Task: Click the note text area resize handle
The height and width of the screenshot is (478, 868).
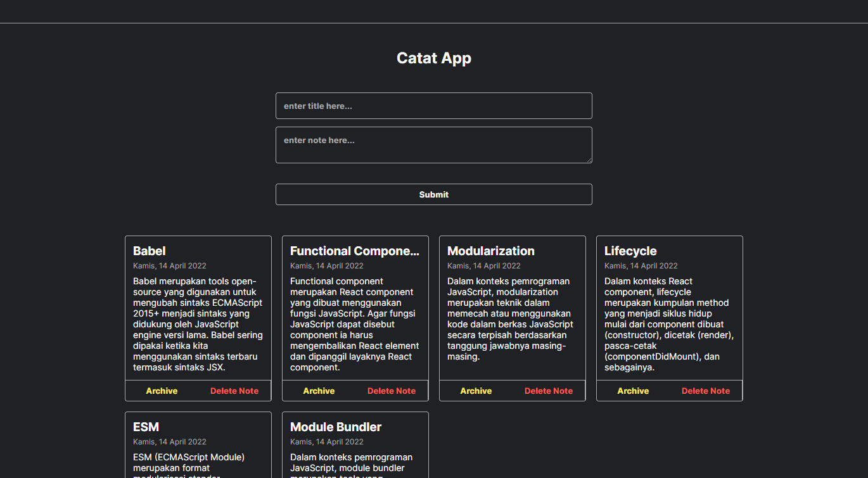Action: tap(589, 160)
